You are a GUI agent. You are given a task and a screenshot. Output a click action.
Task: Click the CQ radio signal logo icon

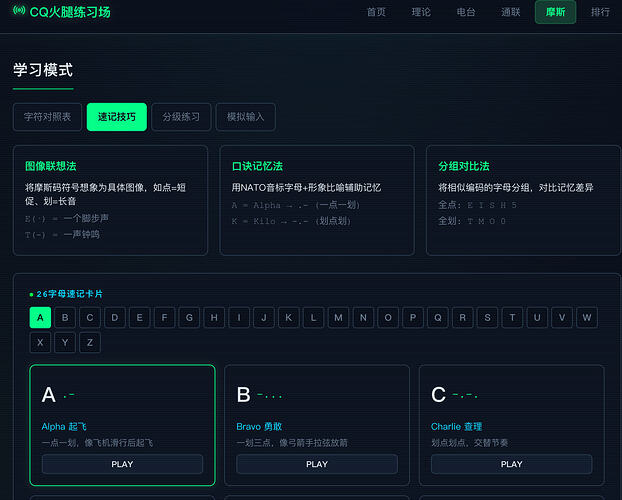19,10
